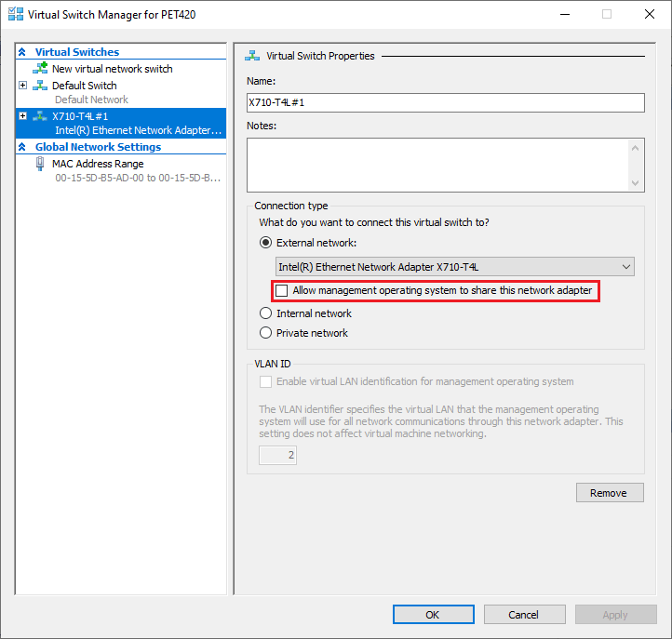
Task: Click the VLAN ID number field
Action: tap(277, 455)
